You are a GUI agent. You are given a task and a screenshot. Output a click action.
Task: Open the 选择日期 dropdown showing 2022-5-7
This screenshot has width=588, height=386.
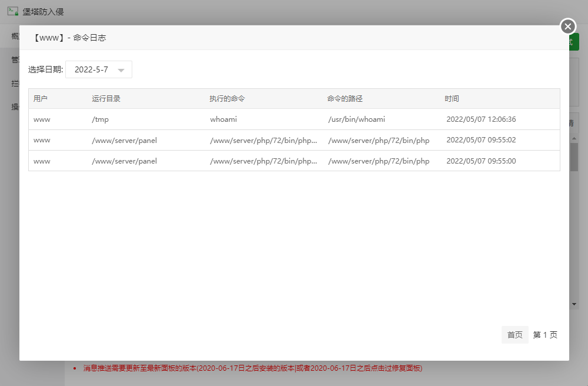98,69
